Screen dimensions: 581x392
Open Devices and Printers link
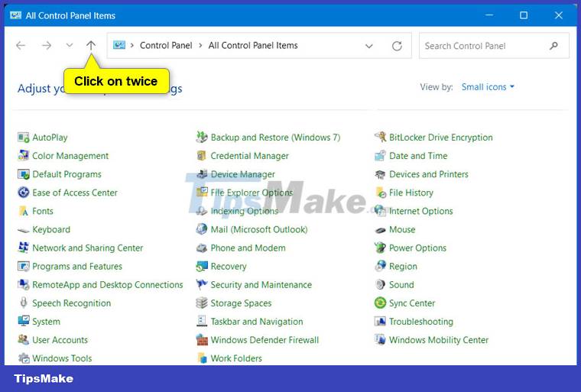429,174
